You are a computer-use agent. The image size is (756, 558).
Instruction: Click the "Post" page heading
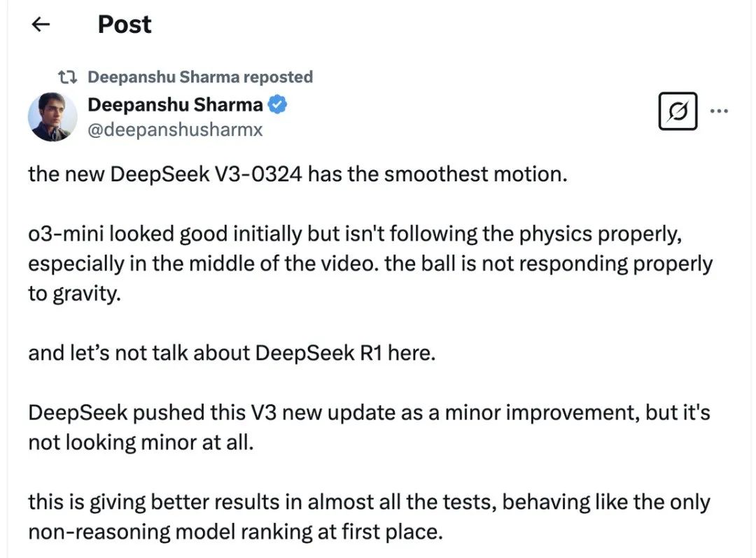125,25
